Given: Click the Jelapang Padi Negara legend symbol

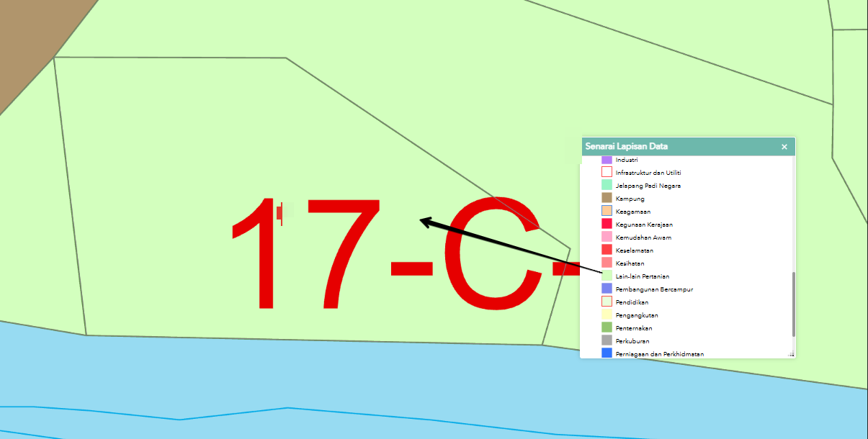Looking at the screenshot, I should pyautogui.click(x=607, y=185).
